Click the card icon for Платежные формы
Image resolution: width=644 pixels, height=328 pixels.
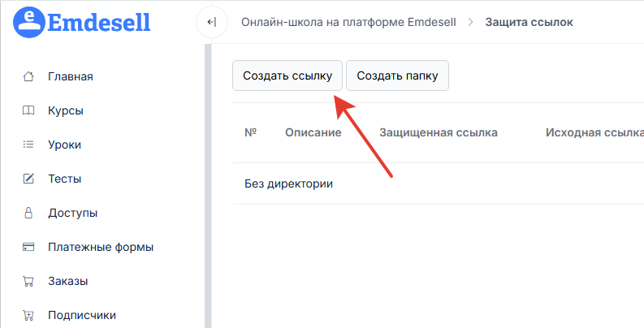coord(28,248)
